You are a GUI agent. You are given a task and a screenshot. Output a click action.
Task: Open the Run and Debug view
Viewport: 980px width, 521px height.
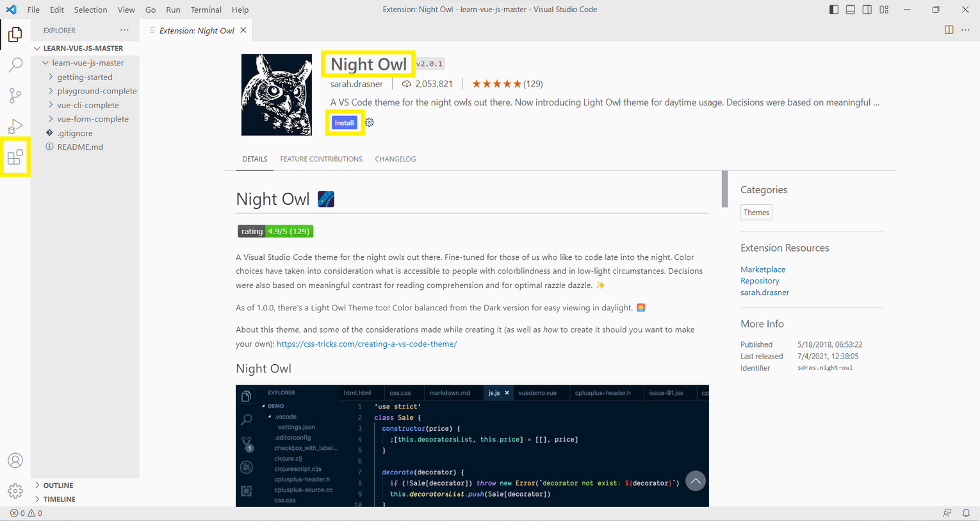15,126
